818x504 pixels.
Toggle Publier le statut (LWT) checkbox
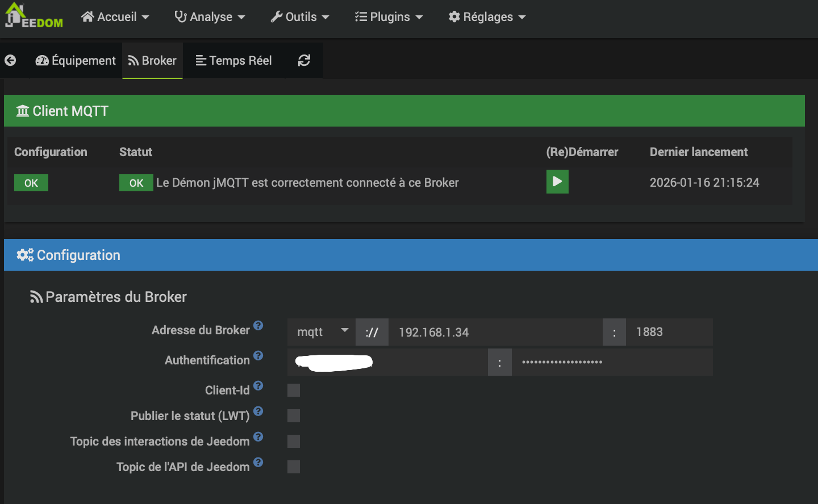[294, 415]
